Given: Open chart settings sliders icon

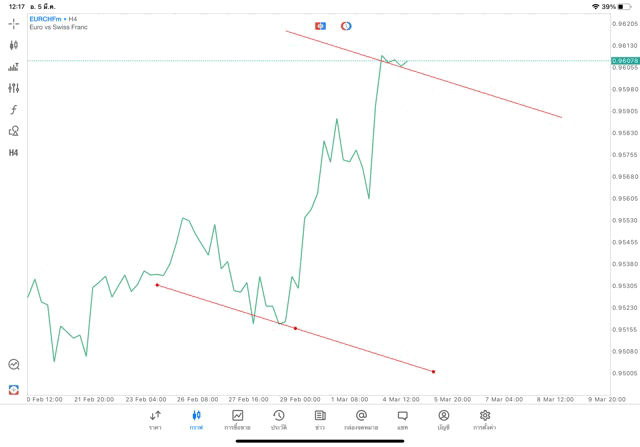Looking at the screenshot, I should [14, 88].
